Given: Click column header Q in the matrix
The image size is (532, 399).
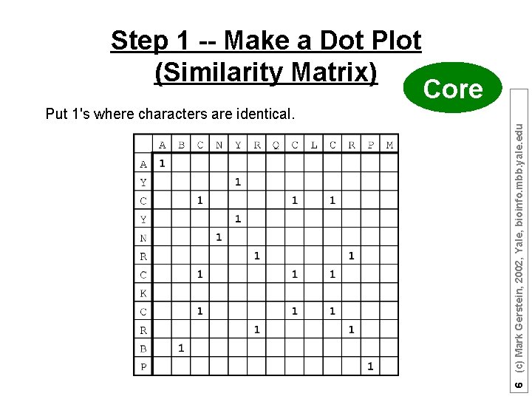Looking at the screenshot, I should coord(276,145).
